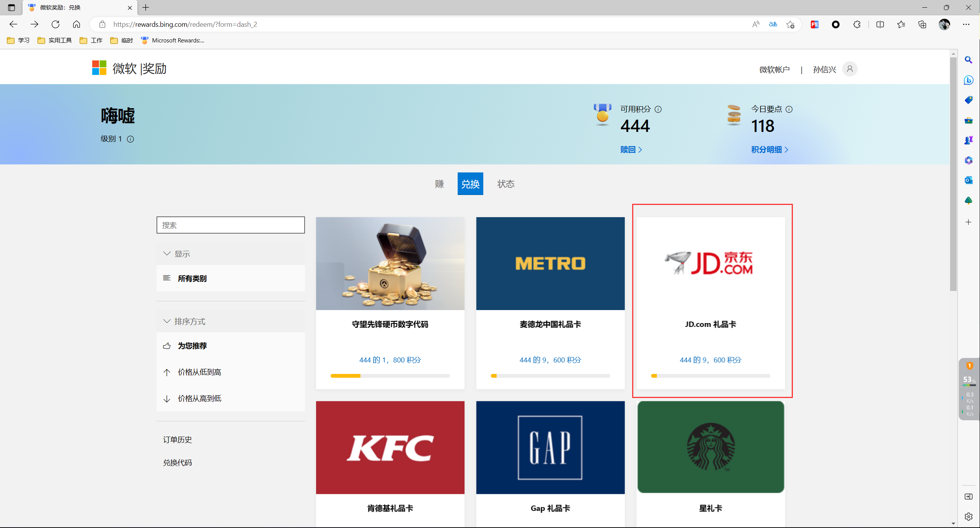The height and width of the screenshot is (528, 980).
Task: Open the 积分明细 link
Action: coord(770,149)
